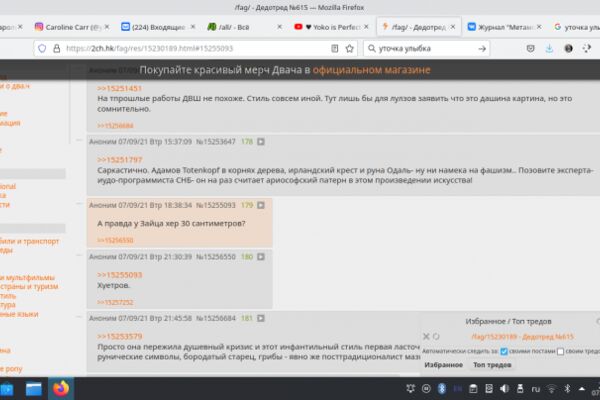The height and width of the screenshot is (400, 600).
Task: Click post number №15256550
Action: click(215, 256)
